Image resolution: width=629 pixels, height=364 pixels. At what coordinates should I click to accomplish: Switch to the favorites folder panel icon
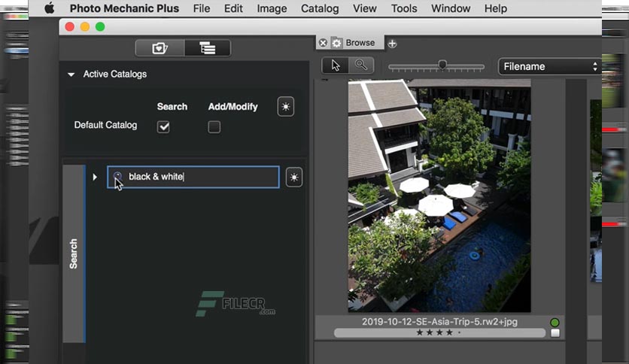(x=160, y=48)
